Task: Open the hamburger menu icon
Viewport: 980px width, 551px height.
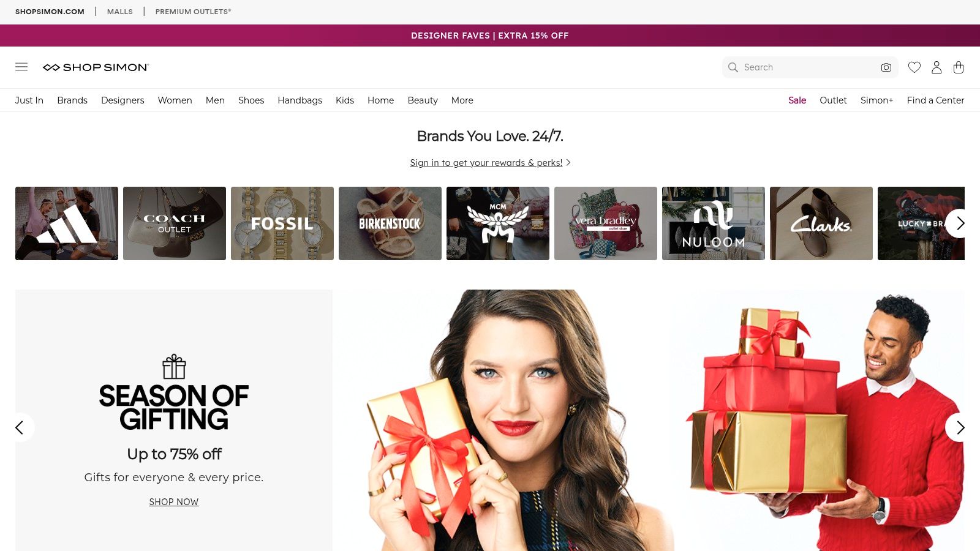Action: pos(21,67)
